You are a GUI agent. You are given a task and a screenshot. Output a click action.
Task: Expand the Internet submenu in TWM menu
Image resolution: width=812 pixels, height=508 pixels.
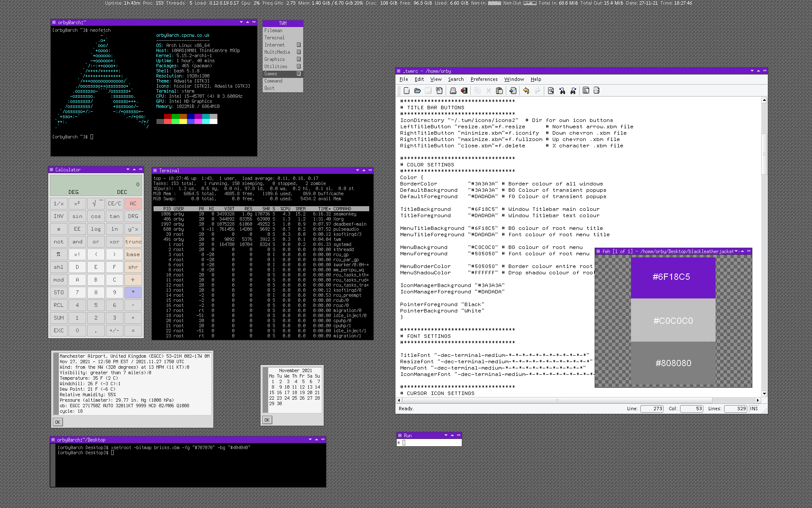coord(299,45)
